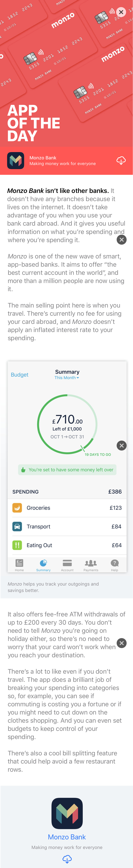Screen dimensions: 133x868
Task: Expand the This Month dropdown
Action: point(67,378)
